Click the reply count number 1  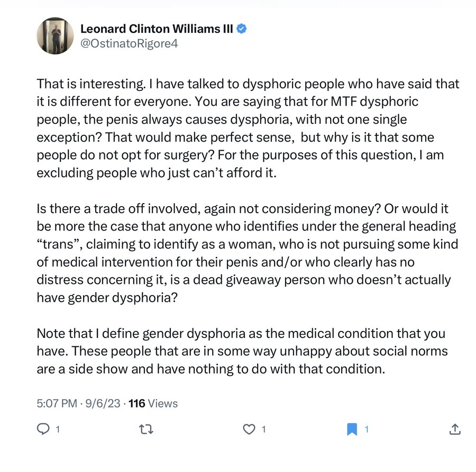click(58, 429)
